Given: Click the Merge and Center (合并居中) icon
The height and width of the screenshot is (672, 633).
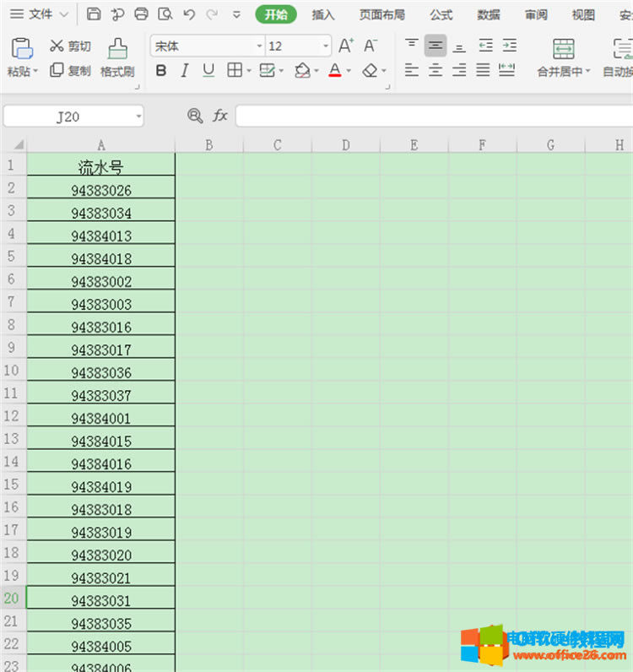Looking at the screenshot, I should [x=564, y=57].
